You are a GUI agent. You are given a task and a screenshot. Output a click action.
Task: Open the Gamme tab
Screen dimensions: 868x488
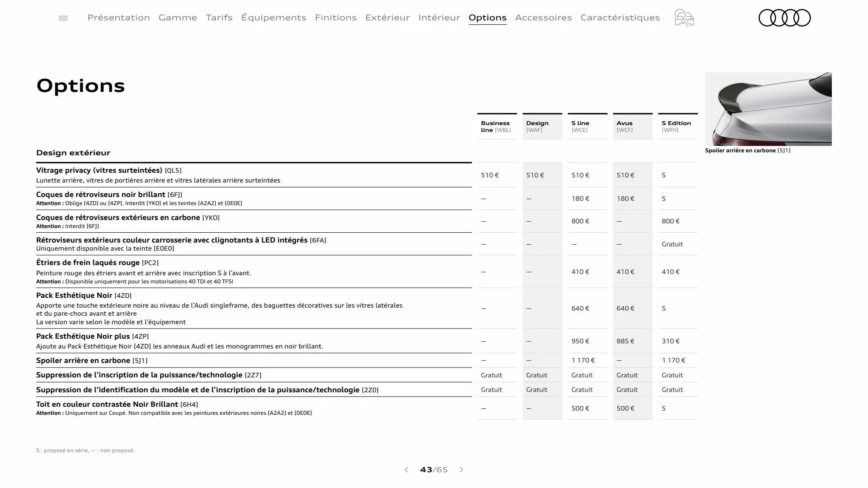coord(178,17)
